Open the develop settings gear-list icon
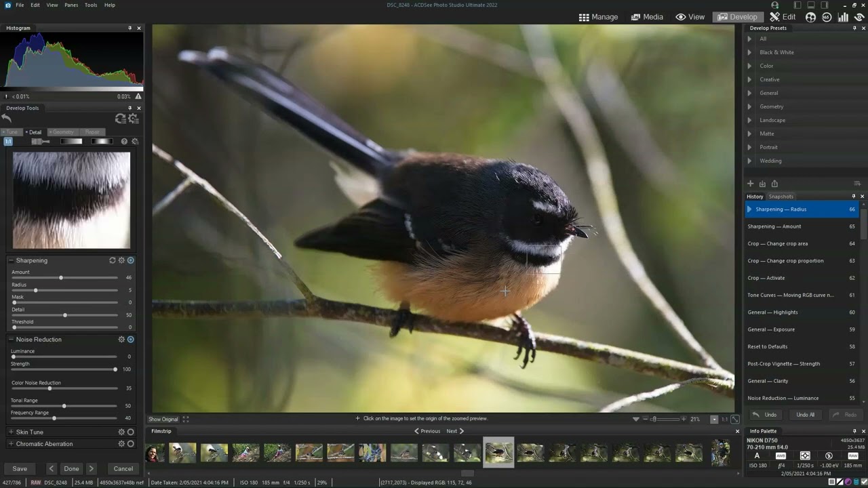The height and width of the screenshot is (488, 868). [134, 118]
